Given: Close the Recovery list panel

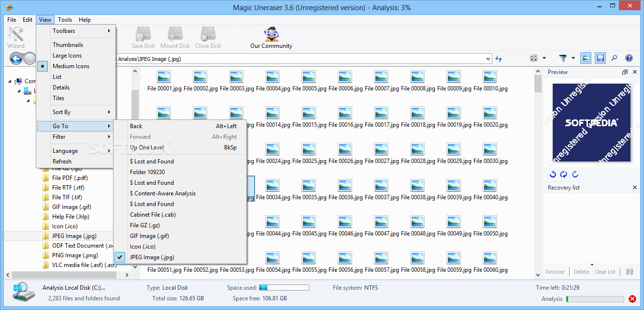Looking at the screenshot, I should 635,188.
